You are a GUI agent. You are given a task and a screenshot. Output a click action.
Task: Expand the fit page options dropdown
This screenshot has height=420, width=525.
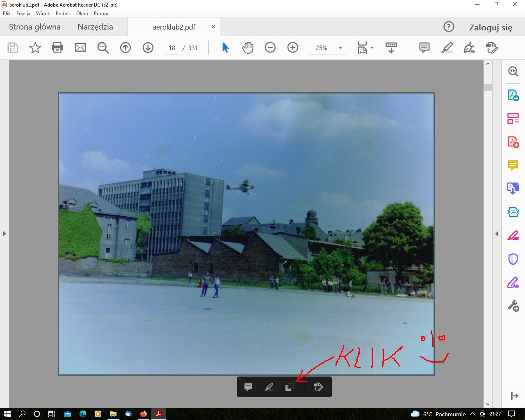coord(372,48)
